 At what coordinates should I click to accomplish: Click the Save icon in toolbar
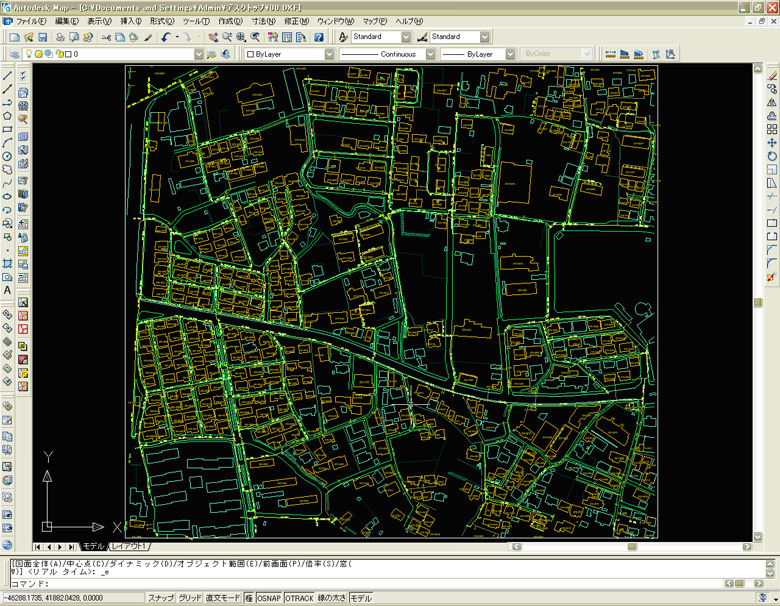[42, 37]
